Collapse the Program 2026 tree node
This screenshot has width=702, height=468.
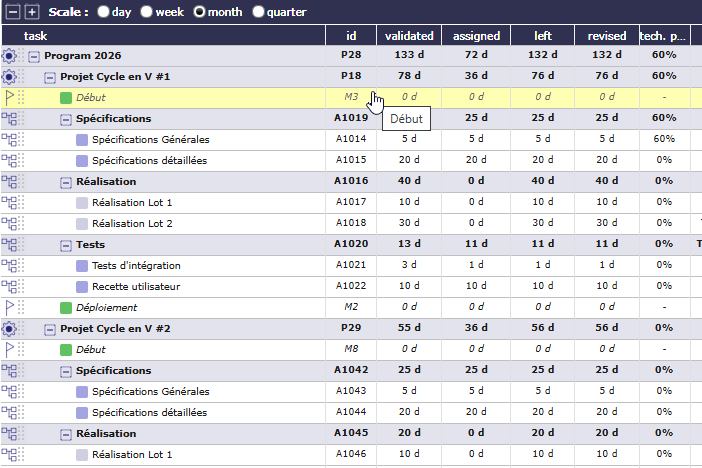[34, 55]
